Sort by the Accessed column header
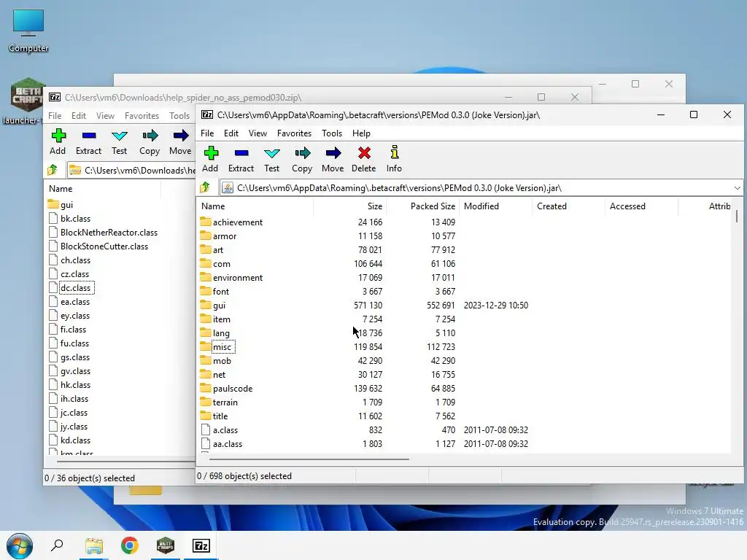The width and height of the screenshot is (747, 560). point(641,206)
